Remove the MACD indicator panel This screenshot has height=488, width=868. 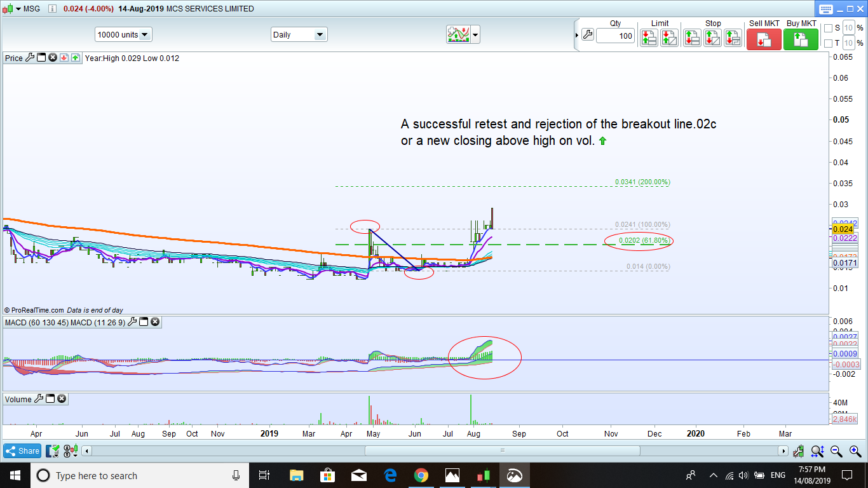tap(155, 322)
